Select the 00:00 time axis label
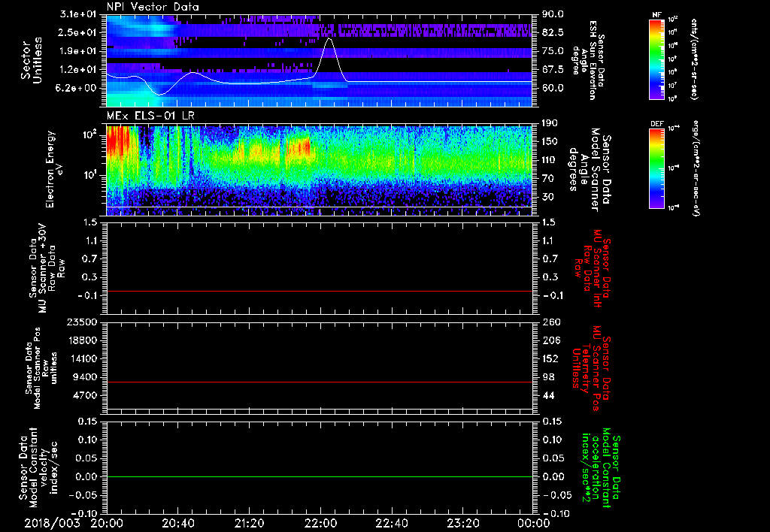770x532 pixels. click(532, 522)
